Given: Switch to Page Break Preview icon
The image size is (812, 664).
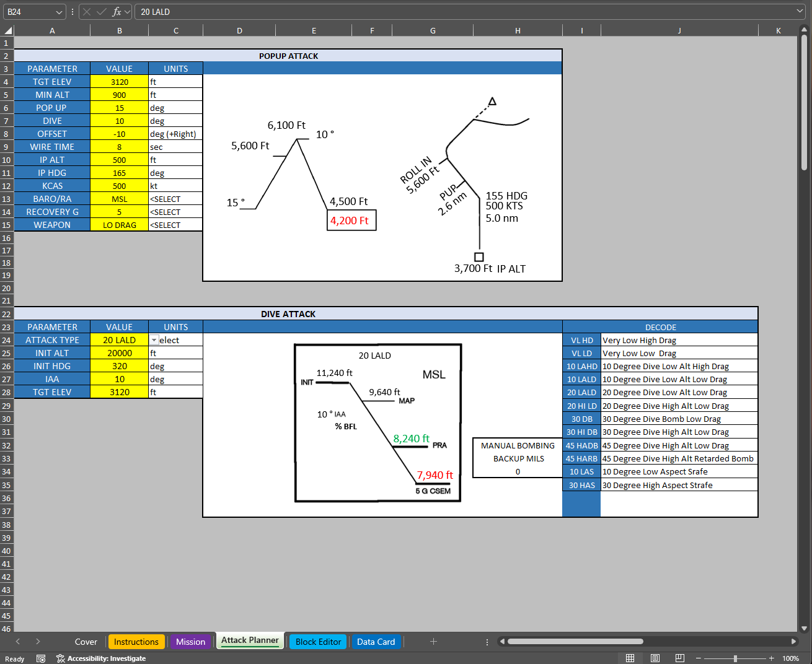Looking at the screenshot, I should tap(679, 658).
